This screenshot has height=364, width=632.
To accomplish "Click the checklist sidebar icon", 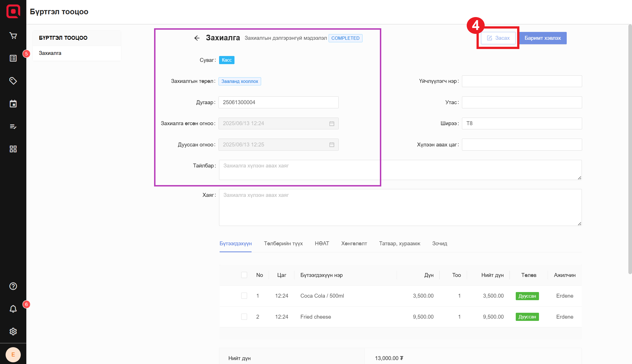I will point(13,127).
